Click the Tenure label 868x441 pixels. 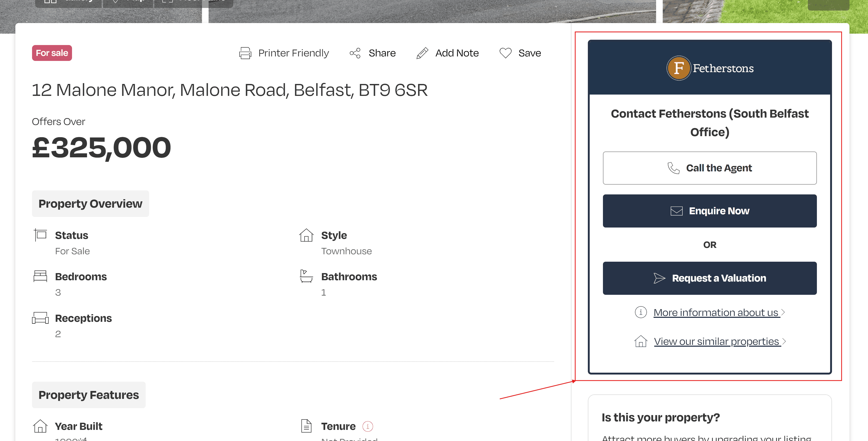(x=338, y=426)
